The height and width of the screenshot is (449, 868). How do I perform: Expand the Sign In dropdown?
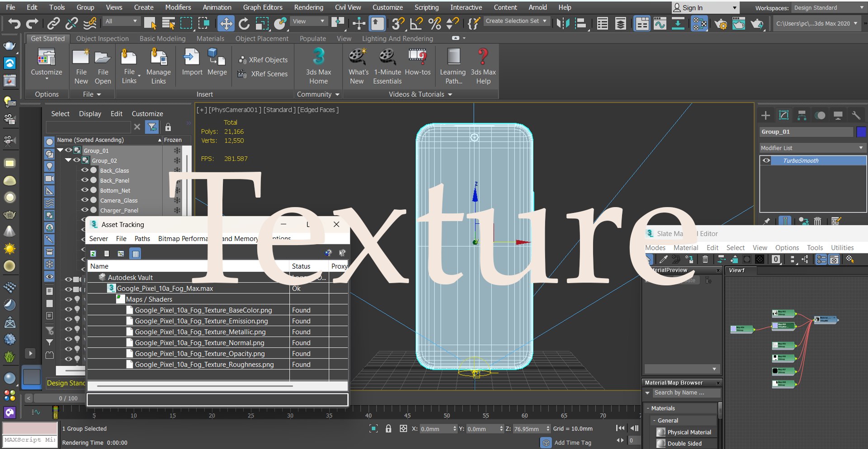(x=735, y=8)
